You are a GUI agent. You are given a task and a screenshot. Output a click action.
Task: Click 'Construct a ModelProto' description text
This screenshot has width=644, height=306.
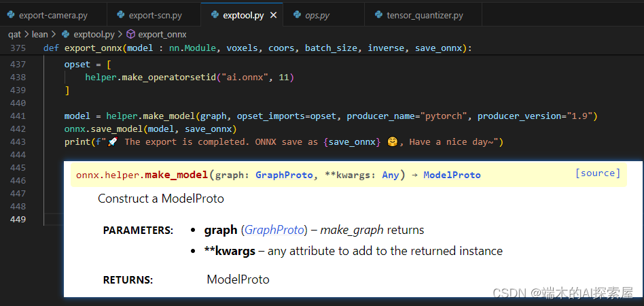[161, 199]
